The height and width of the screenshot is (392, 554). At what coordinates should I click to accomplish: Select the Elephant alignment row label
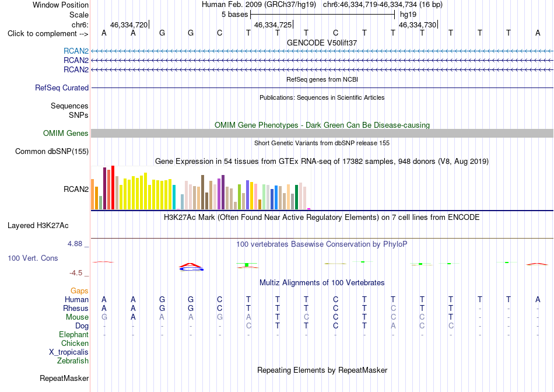pos(73,334)
